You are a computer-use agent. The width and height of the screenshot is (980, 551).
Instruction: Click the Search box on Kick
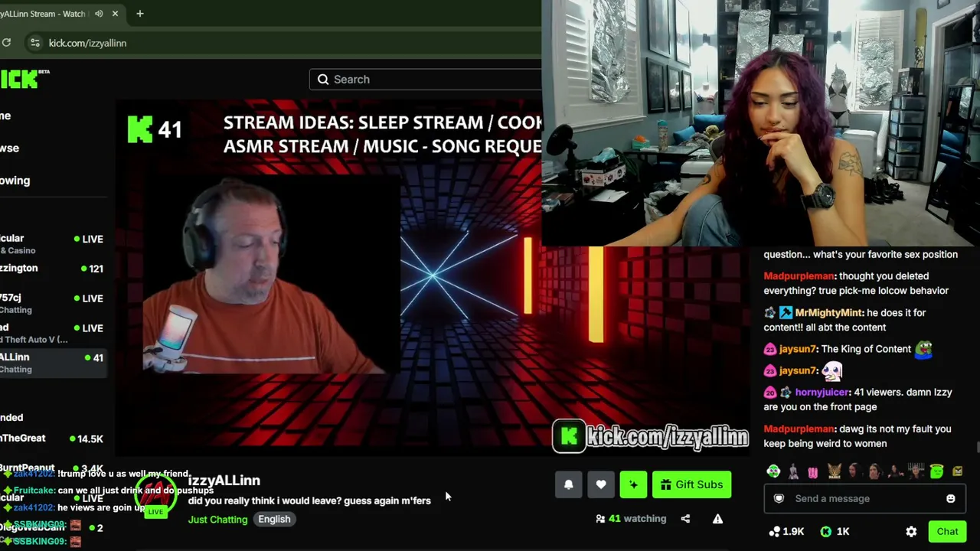click(x=426, y=80)
